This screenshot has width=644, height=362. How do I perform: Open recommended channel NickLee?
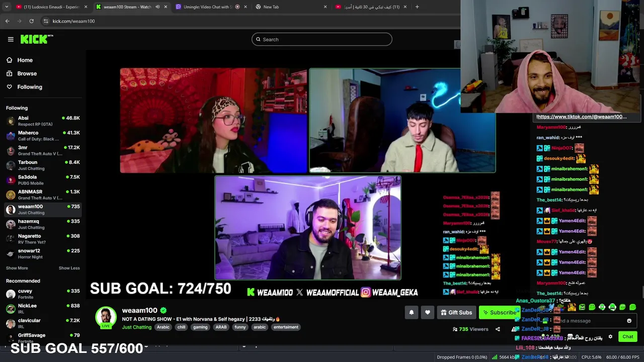click(x=43, y=309)
